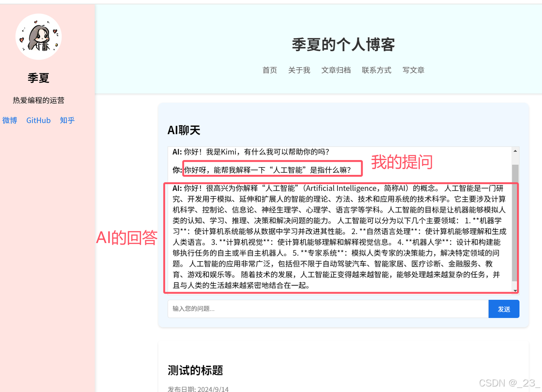Open the 联系方式 page
This screenshot has height=392, width=542.
point(376,70)
